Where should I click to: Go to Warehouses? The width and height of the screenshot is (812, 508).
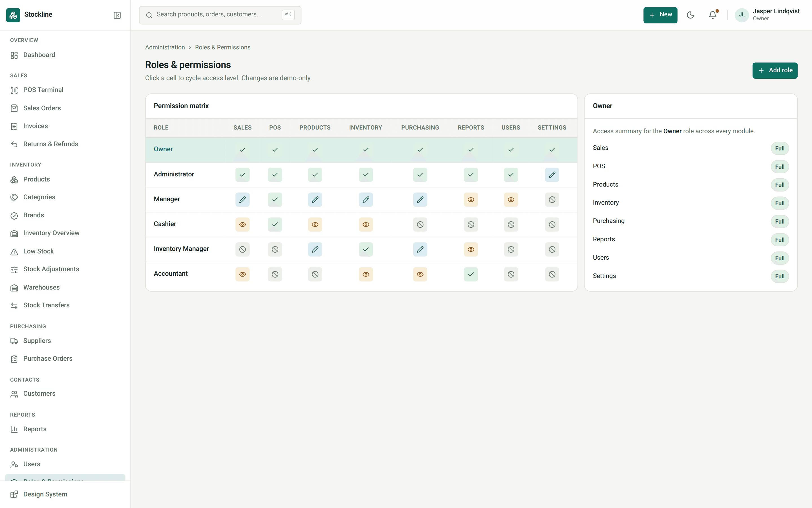pos(65,288)
